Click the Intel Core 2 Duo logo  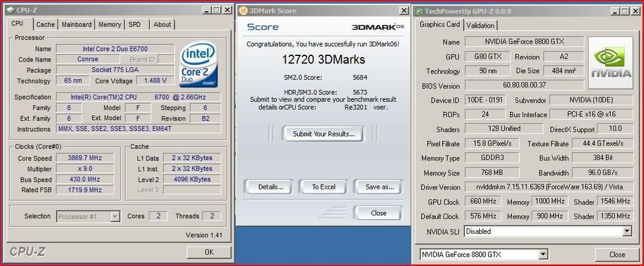tap(198, 64)
